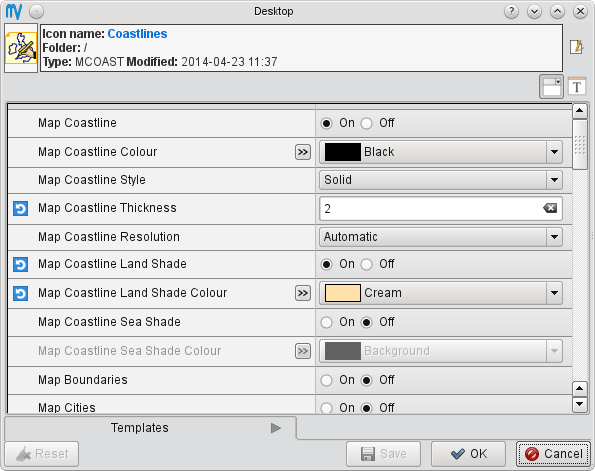Open Map Coastline Colour dropdown arrow
The height and width of the screenshot is (471, 595).
[554, 152]
